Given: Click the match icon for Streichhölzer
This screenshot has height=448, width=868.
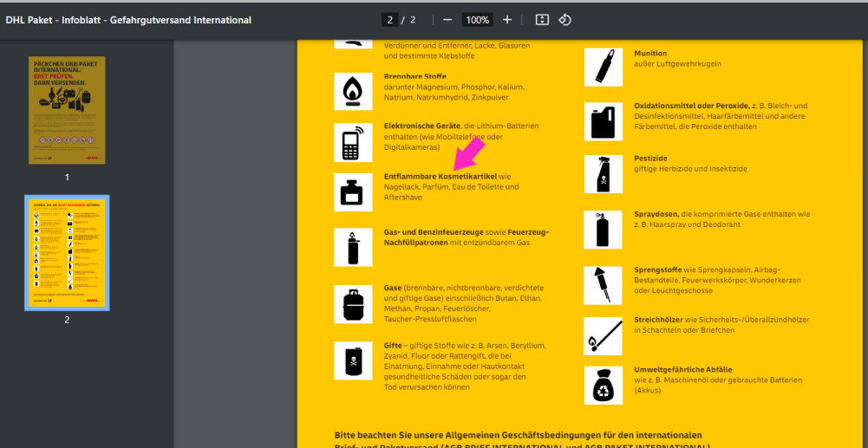Looking at the screenshot, I should point(604,336).
